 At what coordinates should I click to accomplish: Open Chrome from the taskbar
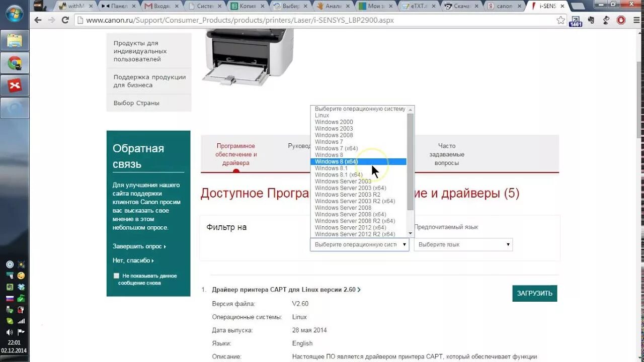15,63
